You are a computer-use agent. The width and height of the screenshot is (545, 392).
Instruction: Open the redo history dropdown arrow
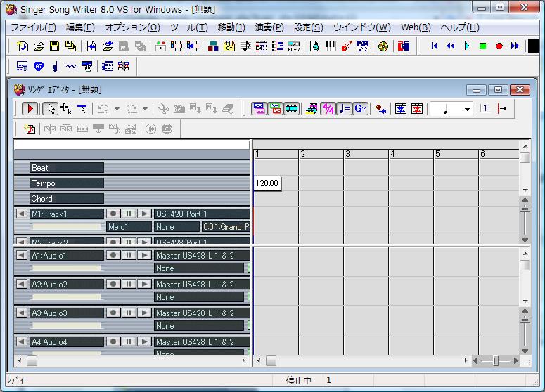point(146,109)
